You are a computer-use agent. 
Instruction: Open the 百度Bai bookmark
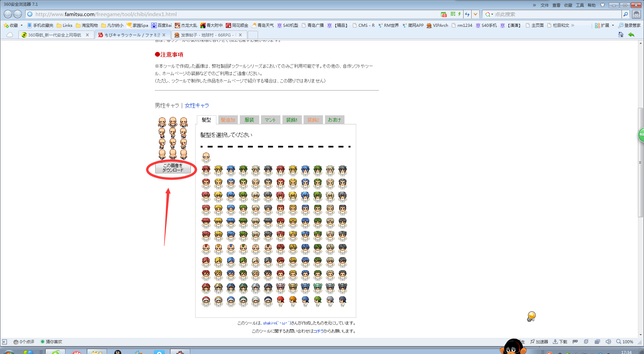(161, 25)
